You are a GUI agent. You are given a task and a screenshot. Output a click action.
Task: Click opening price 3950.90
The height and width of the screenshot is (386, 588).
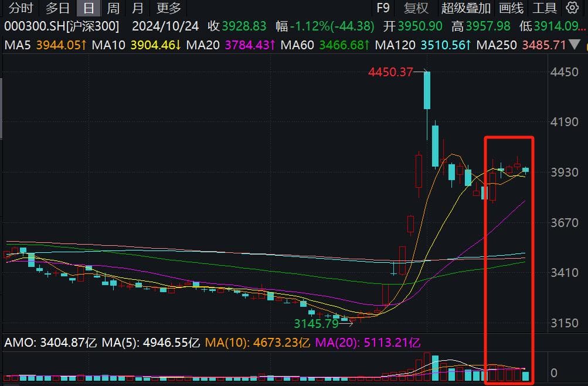pos(420,26)
